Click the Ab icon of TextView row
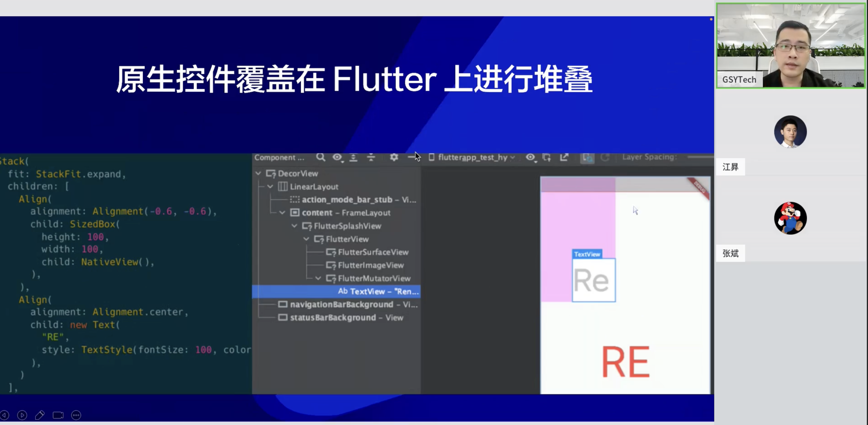 click(x=343, y=291)
